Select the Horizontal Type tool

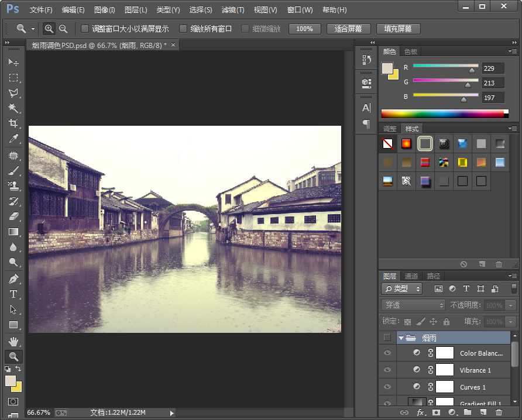[13, 294]
